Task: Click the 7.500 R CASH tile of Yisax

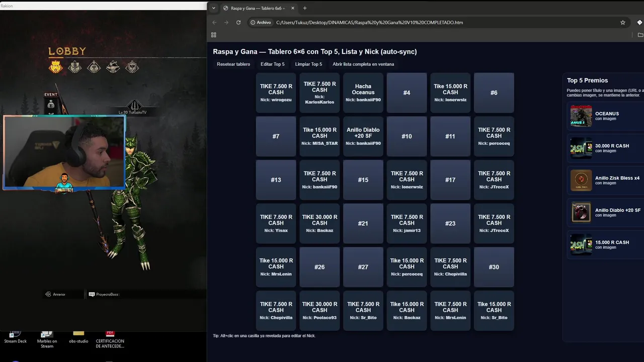Action: point(276,223)
